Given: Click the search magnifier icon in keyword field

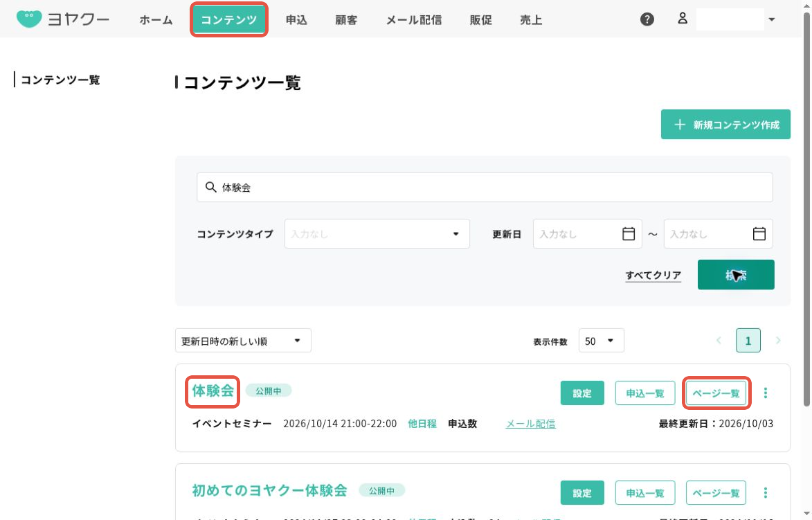Looking at the screenshot, I should (x=210, y=187).
